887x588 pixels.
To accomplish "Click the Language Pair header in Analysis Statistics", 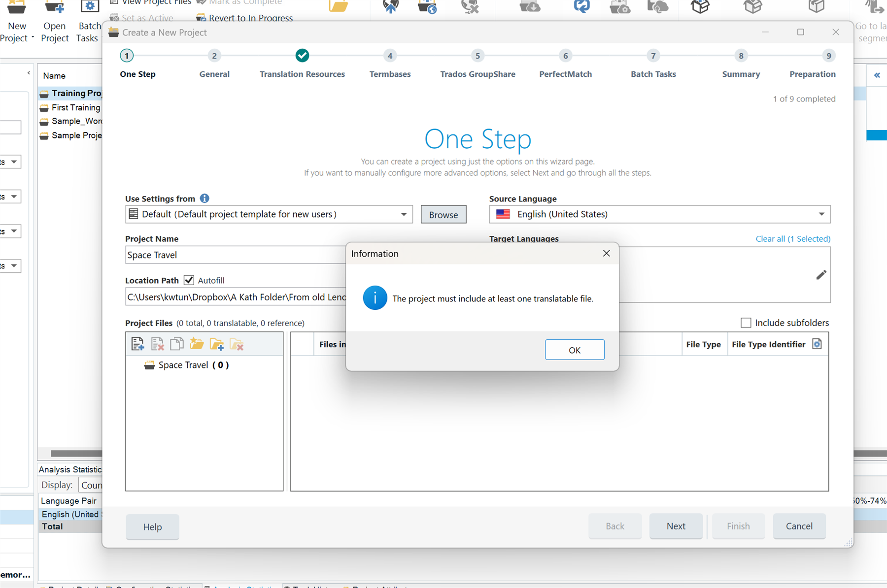I will pyautogui.click(x=69, y=501).
